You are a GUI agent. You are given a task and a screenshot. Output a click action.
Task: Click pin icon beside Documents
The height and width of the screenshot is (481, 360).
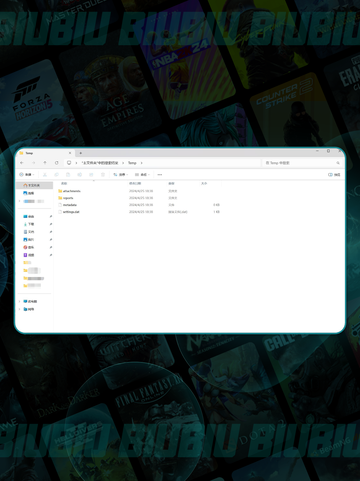51,232
